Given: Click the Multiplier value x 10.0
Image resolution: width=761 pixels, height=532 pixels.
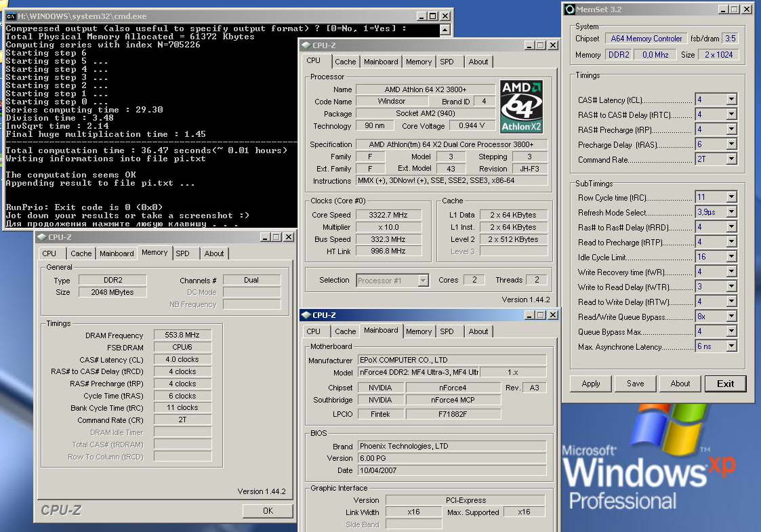Looking at the screenshot, I should [388, 227].
